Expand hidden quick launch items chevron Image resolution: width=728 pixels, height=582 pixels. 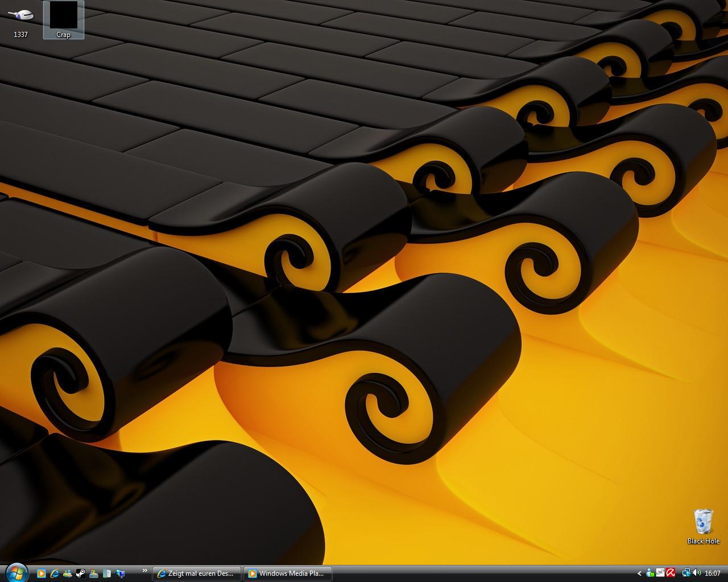pyautogui.click(x=145, y=570)
